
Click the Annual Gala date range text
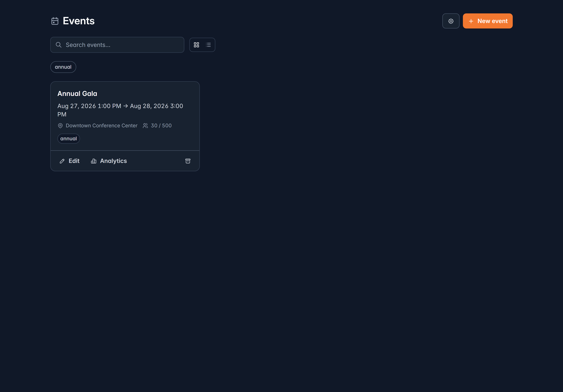[x=120, y=110]
